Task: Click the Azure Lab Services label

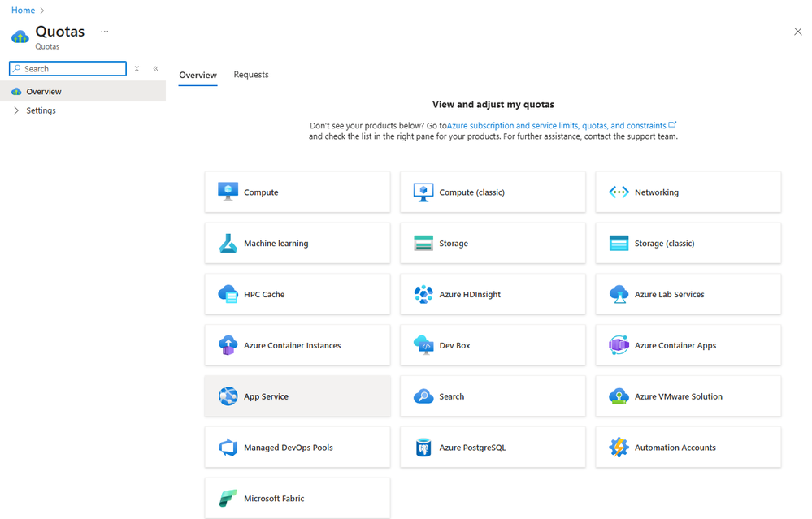Action: [x=670, y=295]
